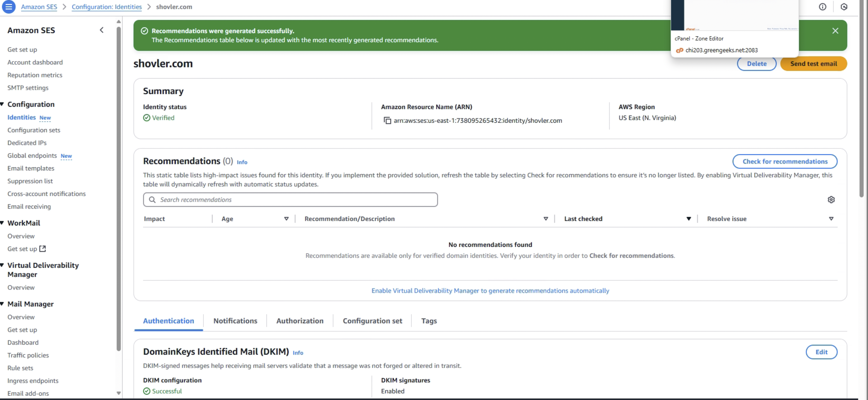
Task: Open WorkMail Overview in sidebar
Action: (x=21, y=236)
